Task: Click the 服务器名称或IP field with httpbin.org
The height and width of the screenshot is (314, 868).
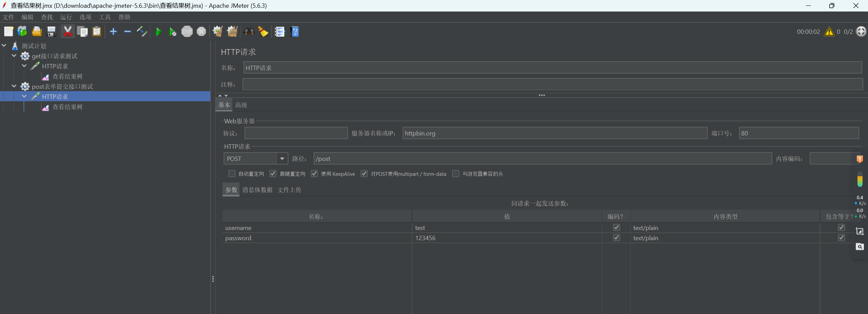Action: point(555,133)
